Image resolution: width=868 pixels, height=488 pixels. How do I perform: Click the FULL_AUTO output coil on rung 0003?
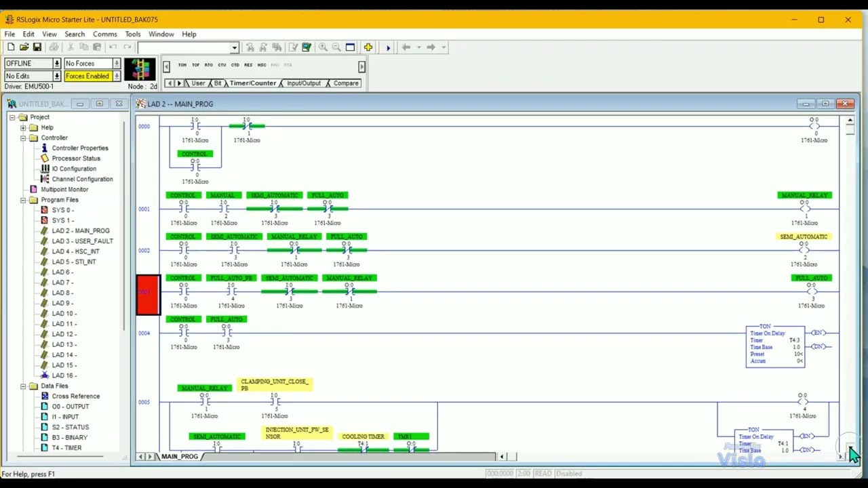tap(812, 291)
